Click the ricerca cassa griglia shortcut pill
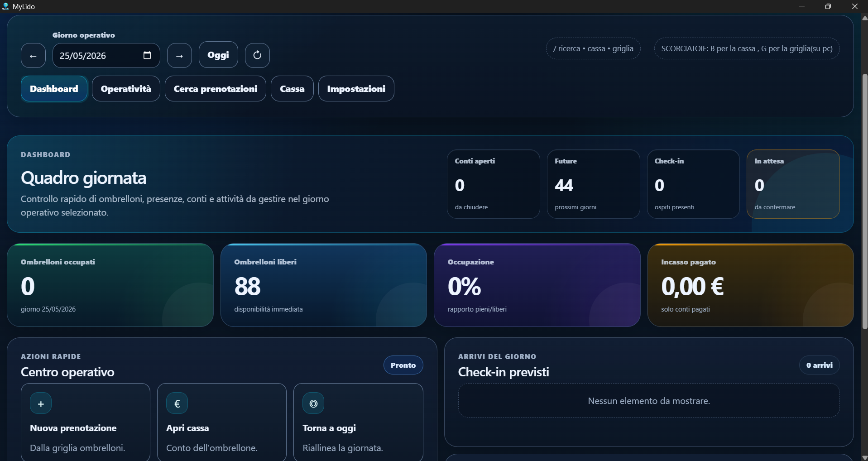 pyautogui.click(x=593, y=48)
